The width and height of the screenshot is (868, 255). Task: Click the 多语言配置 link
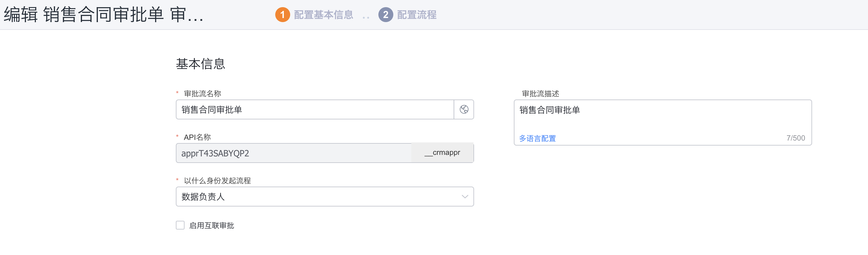[x=537, y=138]
